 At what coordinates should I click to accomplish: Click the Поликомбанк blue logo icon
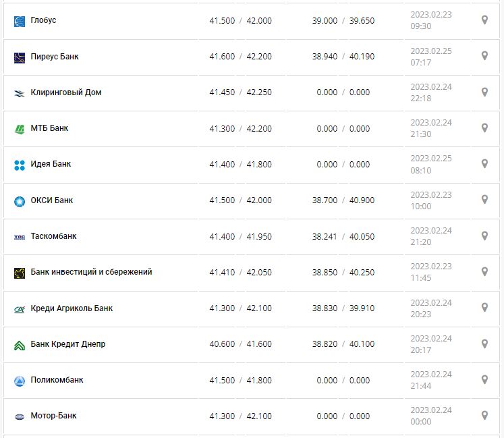tap(19, 381)
